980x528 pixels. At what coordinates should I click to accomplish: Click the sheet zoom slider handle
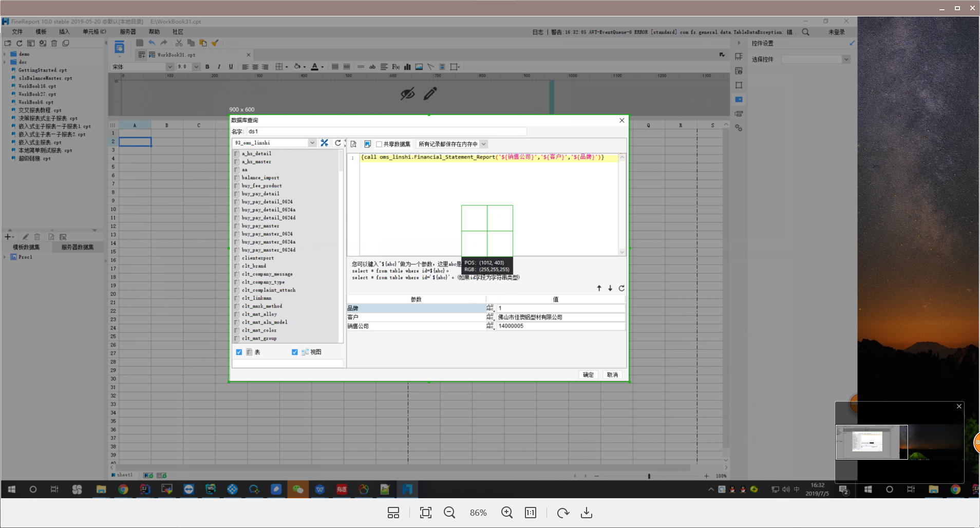649,476
